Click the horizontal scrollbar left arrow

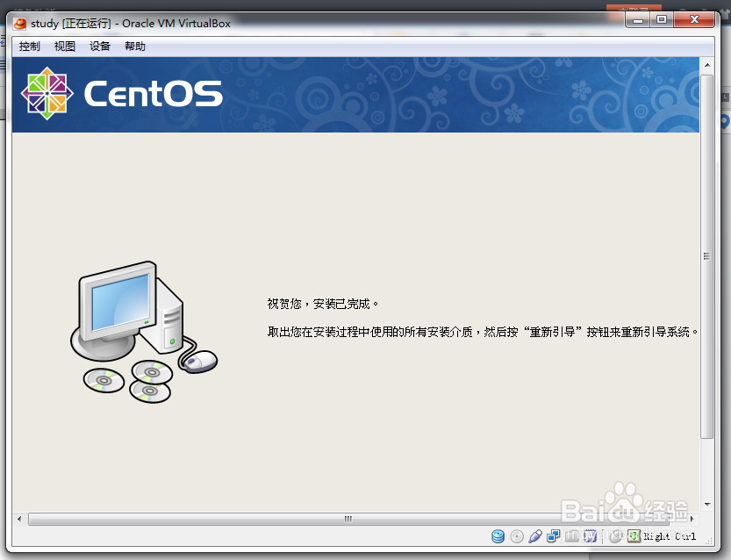(x=19, y=519)
